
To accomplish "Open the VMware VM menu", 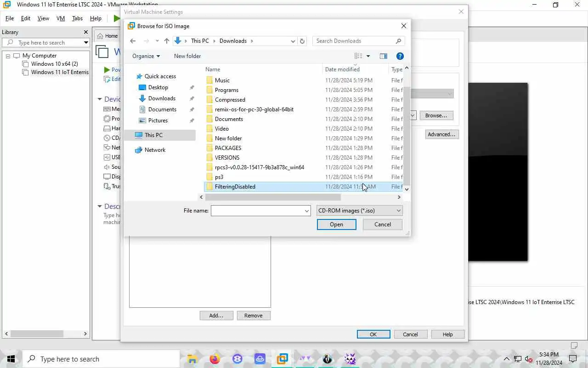I will pos(61,18).
